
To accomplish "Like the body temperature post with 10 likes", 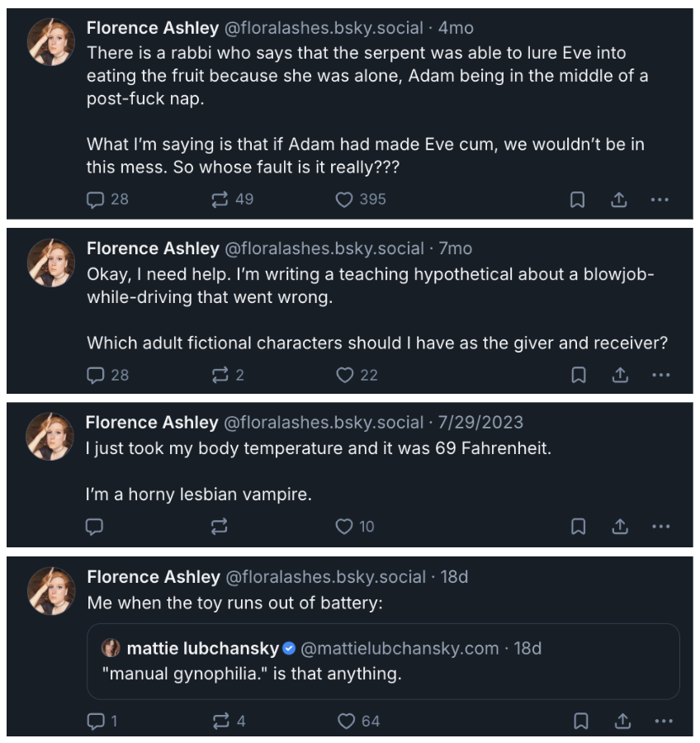I will pyautogui.click(x=354, y=527).
